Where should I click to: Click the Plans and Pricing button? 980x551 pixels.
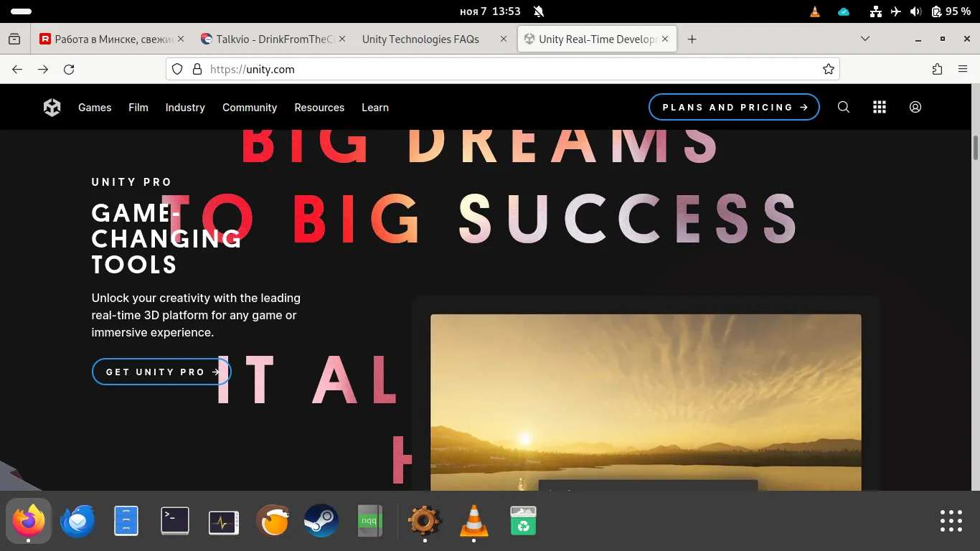point(734,107)
